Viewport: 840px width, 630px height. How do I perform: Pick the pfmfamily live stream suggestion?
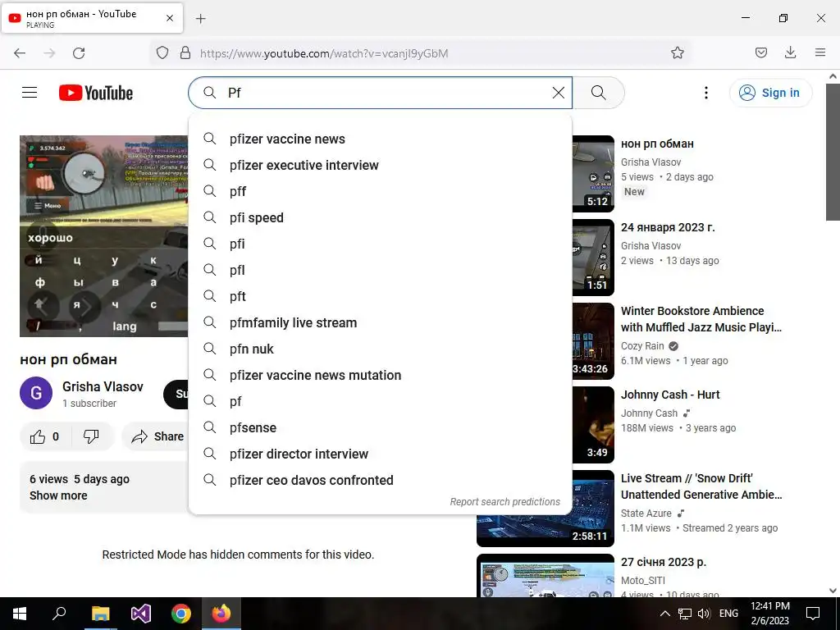(381, 322)
